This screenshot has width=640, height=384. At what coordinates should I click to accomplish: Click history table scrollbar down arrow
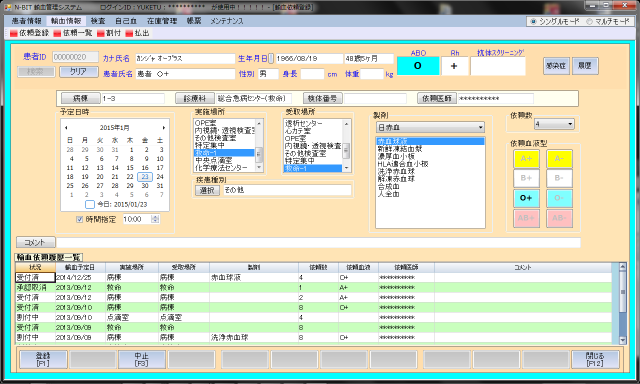622,340
